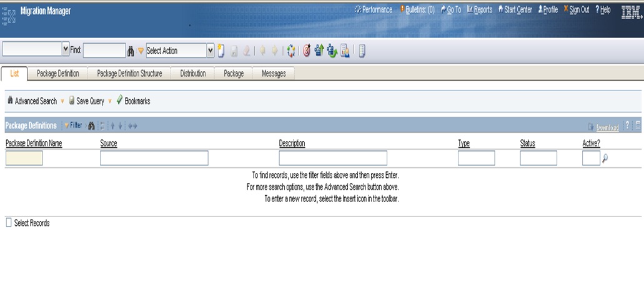
Task: Click the table help question mark icon
Action: click(x=627, y=125)
